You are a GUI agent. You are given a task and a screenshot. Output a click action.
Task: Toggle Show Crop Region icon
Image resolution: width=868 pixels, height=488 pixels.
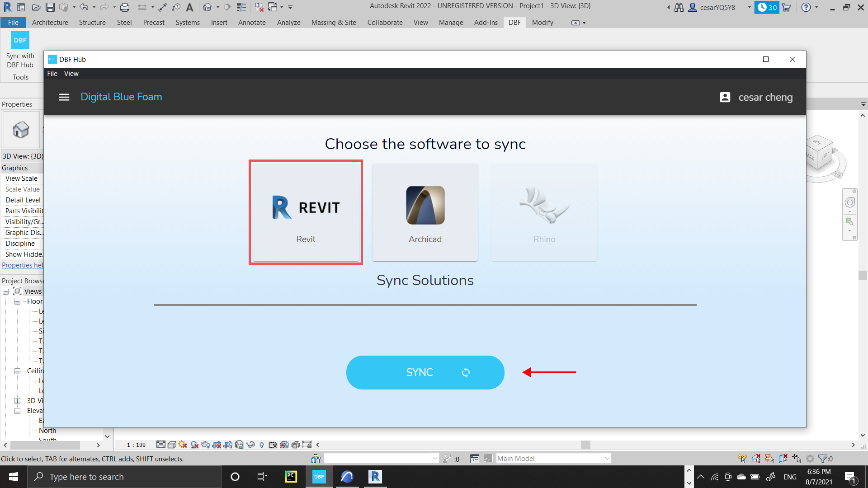pyautogui.click(x=228, y=445)
